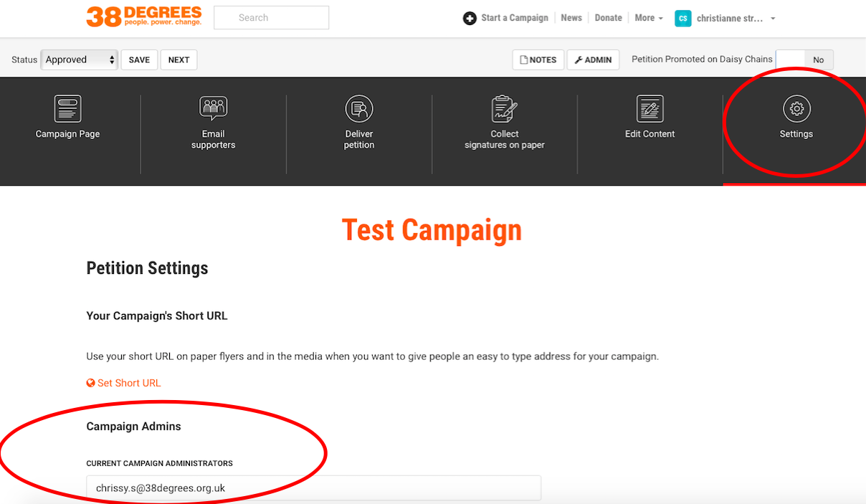Viewport: 866px width, 504px height.
Task: Click the Campaign Page icon
Action: point(67,109)
